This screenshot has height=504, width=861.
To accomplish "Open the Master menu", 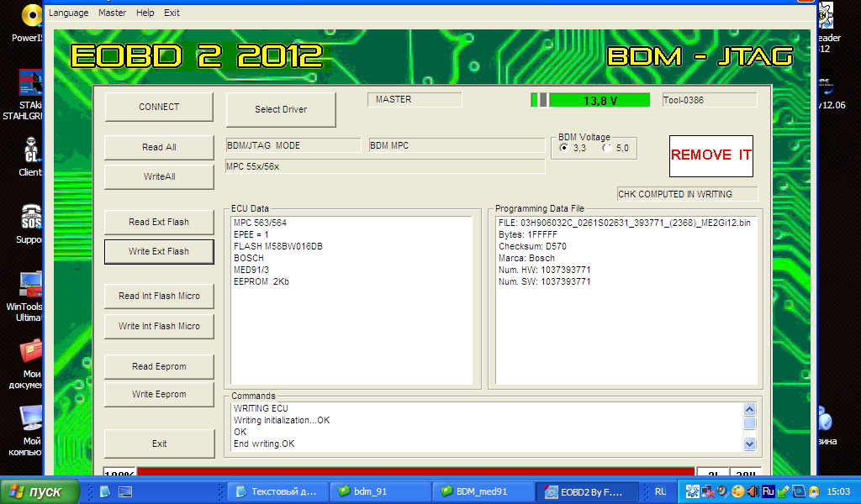I will point(113,13).
